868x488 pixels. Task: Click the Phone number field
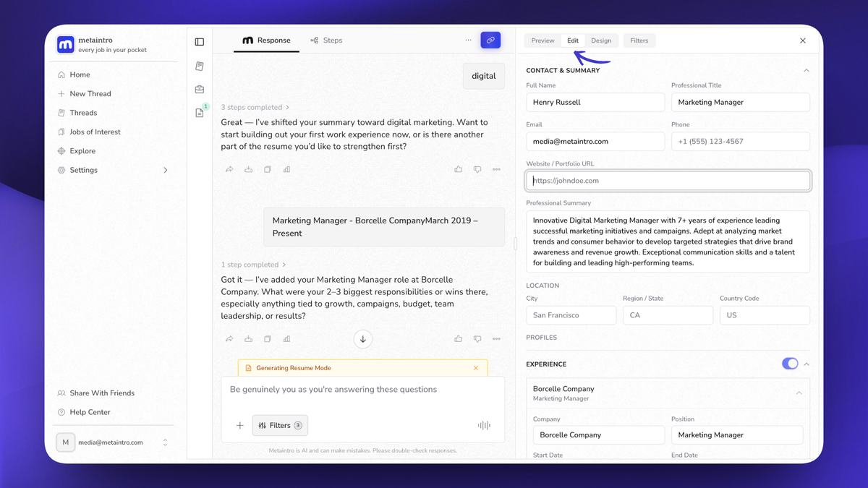click(x=741, y=142)
